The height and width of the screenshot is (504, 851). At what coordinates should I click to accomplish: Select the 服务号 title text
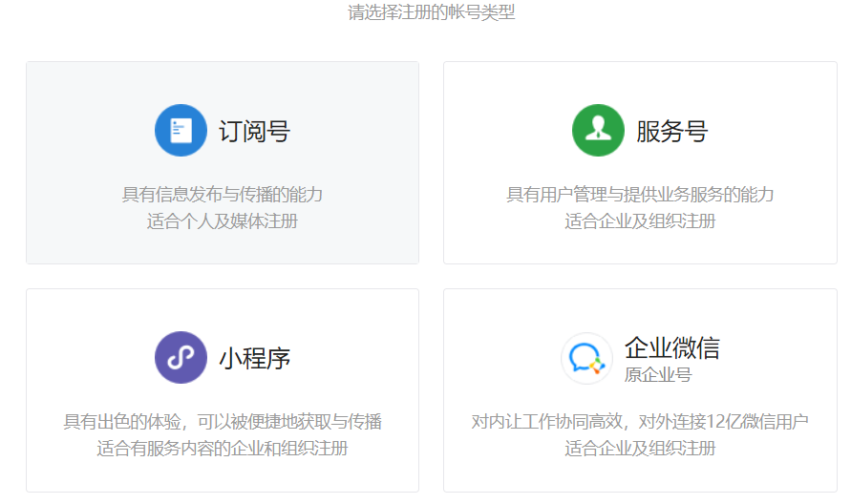[x=671, y=131]
